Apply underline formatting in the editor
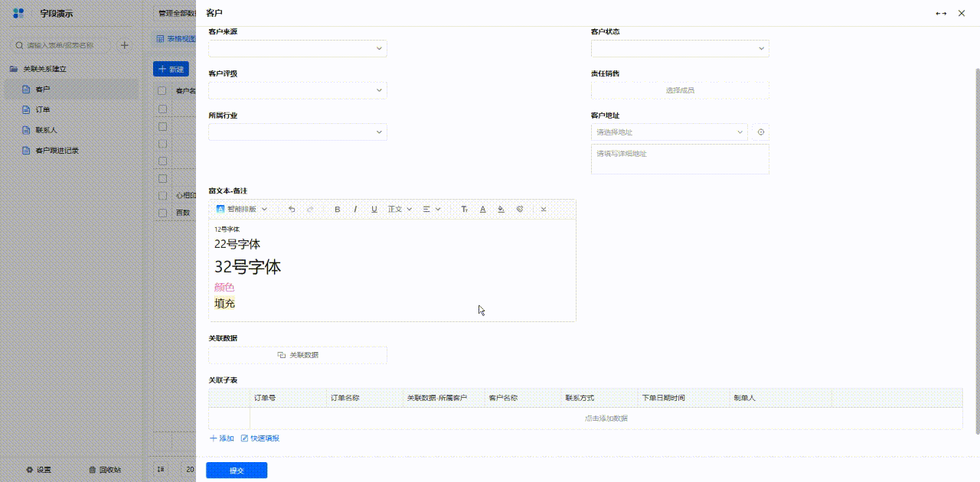Image resolution: width=980 pixels, height=482 pixels. tap(374, 209)
